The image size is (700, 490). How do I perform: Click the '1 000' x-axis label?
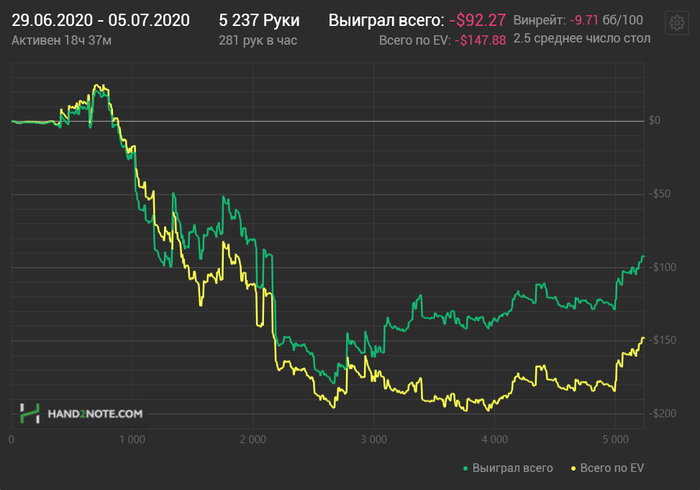tap(132, 440)
